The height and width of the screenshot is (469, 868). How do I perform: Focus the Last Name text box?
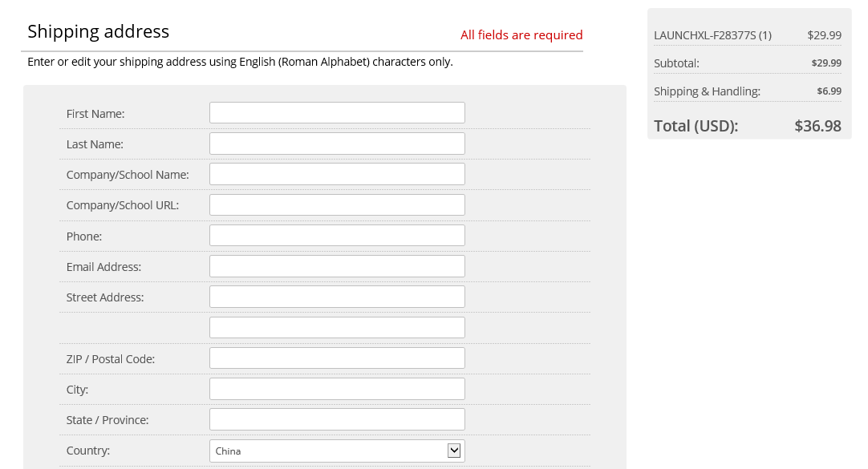click(337, 144)
